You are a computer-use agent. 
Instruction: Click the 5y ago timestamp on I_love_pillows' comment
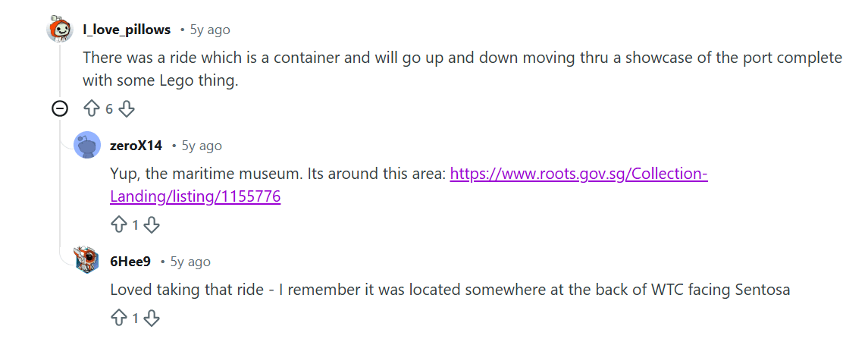[x=210, y=30]
